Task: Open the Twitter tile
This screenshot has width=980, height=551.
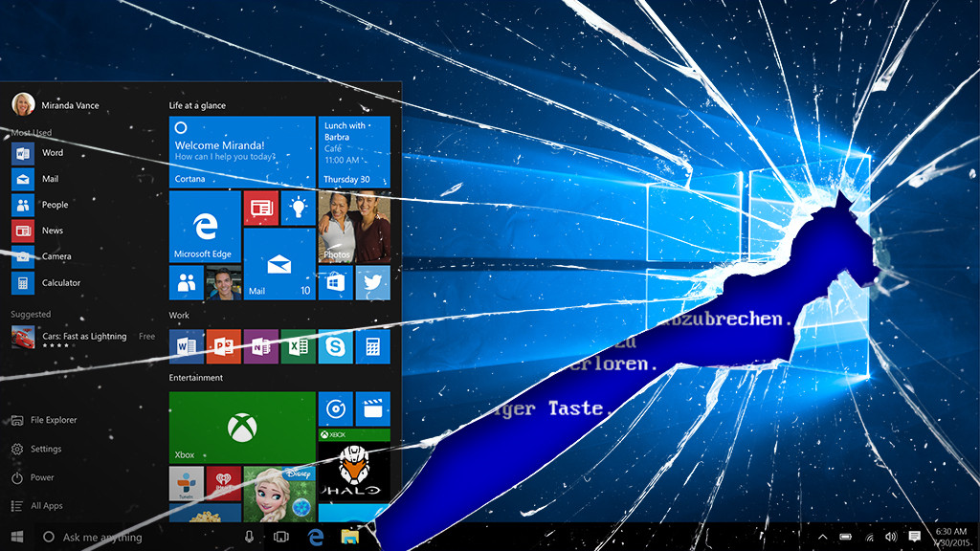Action: [x=373, y=282]
